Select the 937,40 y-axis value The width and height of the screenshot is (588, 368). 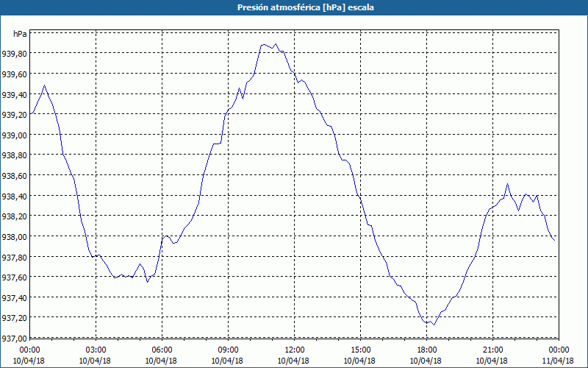click(14, 298)
